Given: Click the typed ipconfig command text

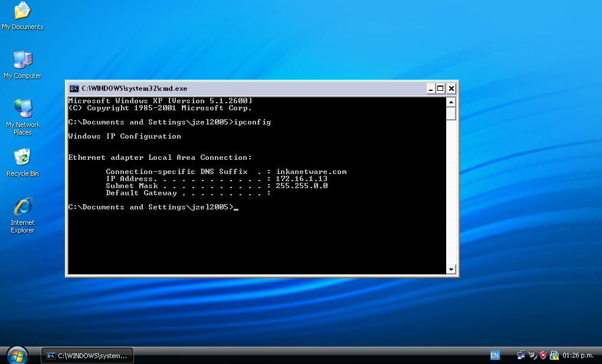Looking at the screenshot, I should [x=253, y=122].
